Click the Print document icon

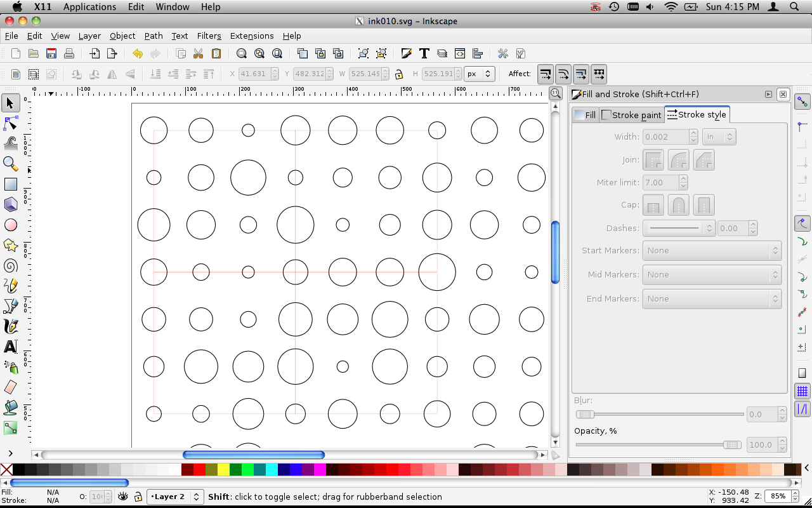tap(69, 54)
